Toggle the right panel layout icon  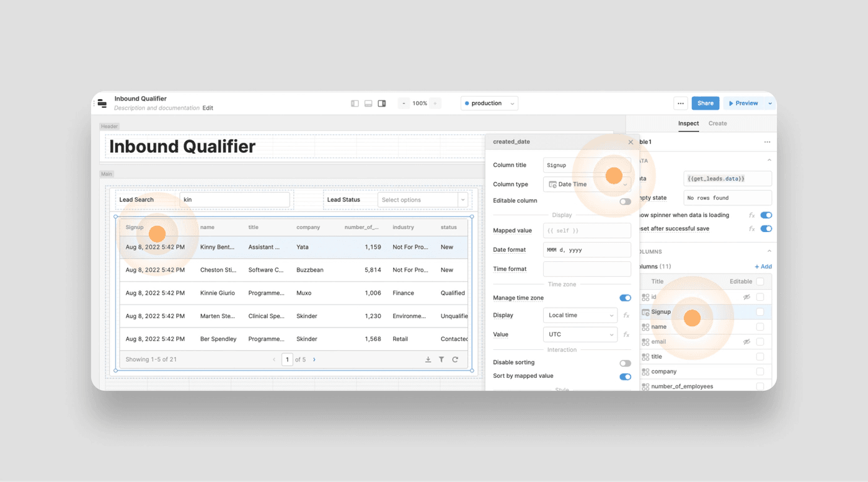(x=382, y=104)
